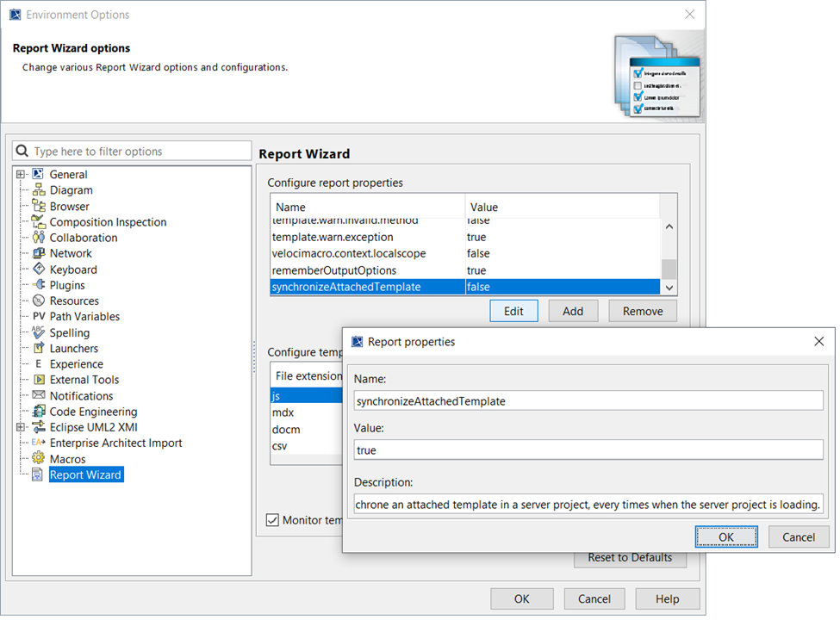Click the Name input field
The image size is (840, 620).
588,401
